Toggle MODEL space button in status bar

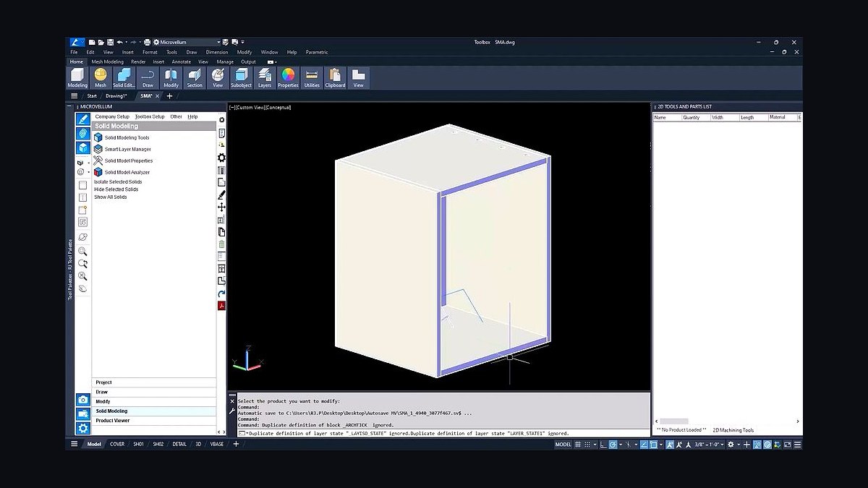(563, 445)
